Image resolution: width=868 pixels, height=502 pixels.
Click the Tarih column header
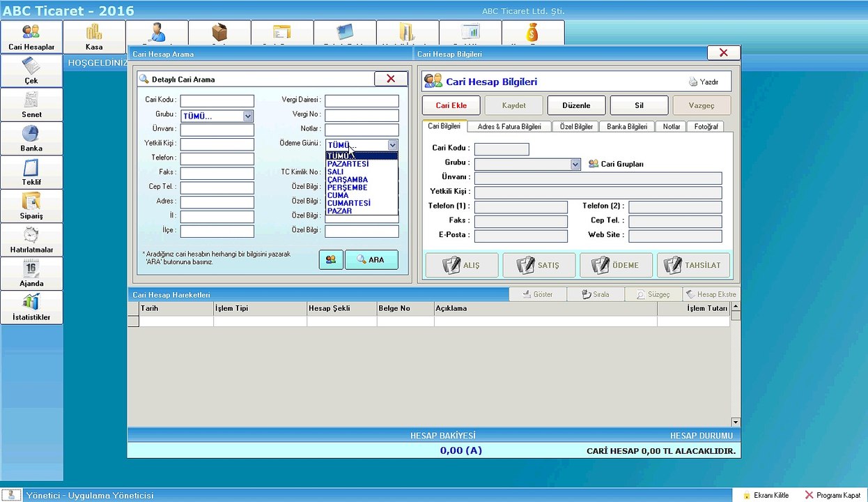(x=176, y=308)
